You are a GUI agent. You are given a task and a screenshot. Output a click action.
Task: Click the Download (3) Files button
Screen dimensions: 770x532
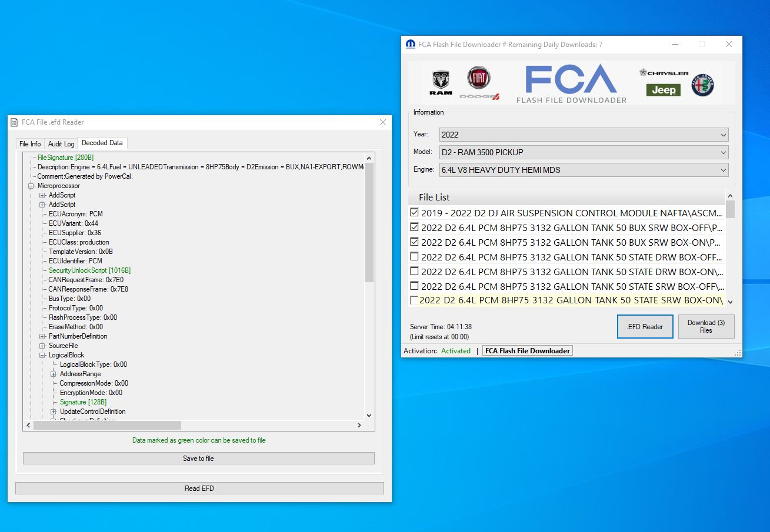[706, 326]
